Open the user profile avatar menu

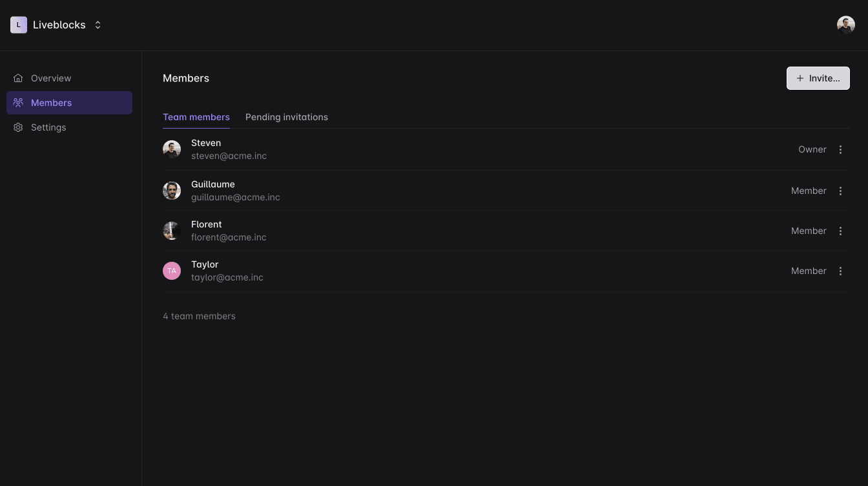[x=845, y=25]
